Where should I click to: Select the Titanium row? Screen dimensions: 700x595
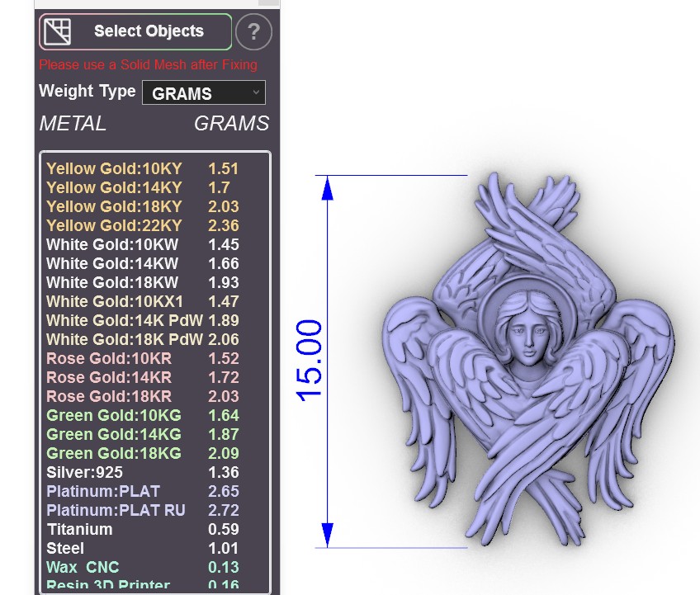pos(143,529)
